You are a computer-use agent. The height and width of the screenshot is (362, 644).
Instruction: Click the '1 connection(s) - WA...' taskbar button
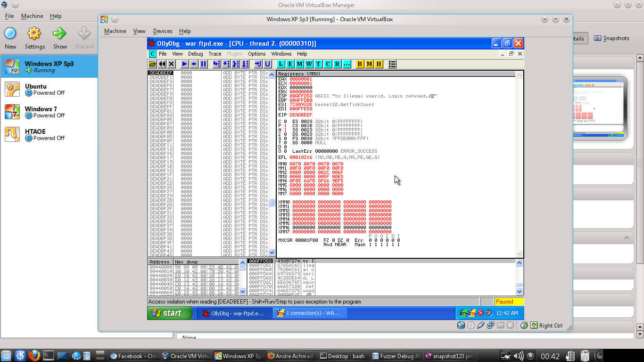tap(310, 313)
